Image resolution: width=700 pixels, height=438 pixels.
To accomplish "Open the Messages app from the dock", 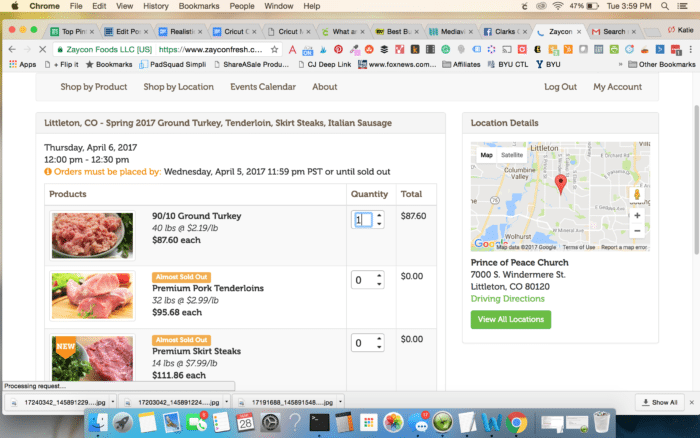I will (418, 422).
